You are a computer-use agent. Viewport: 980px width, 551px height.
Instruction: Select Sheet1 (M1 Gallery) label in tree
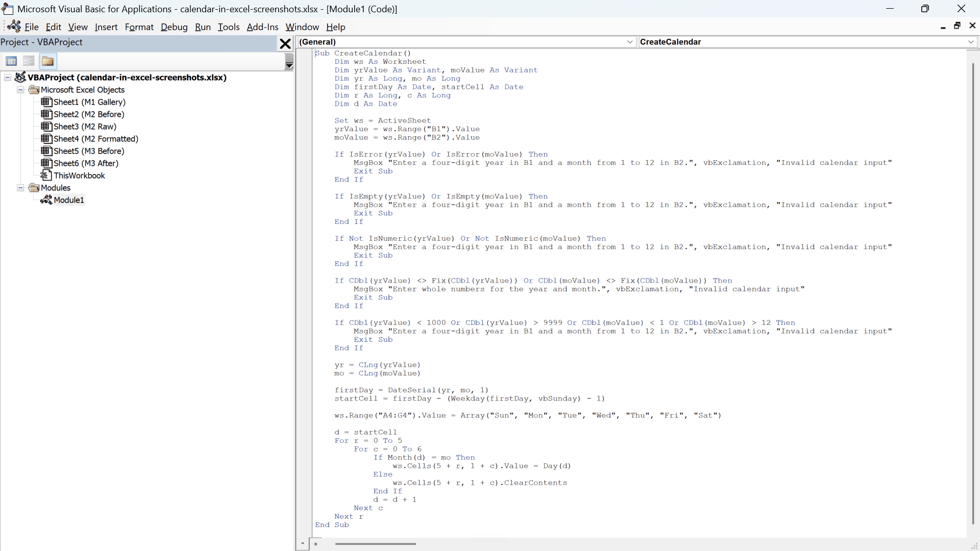click(x=90, y=102)
